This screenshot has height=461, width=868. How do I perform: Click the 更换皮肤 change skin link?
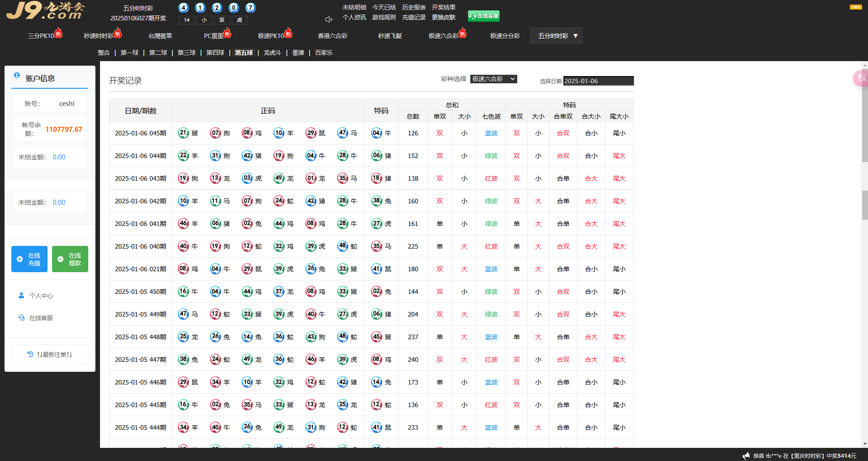point(444,17)
